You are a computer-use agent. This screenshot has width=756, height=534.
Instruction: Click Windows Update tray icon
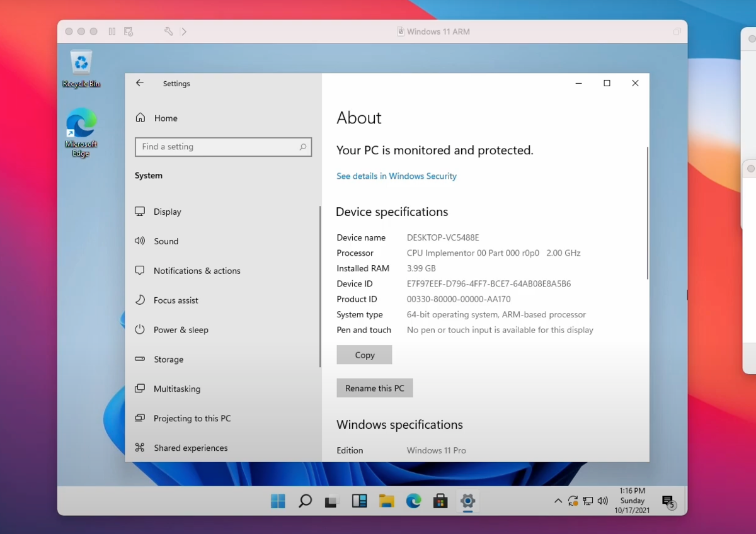[x=573, y=501]
